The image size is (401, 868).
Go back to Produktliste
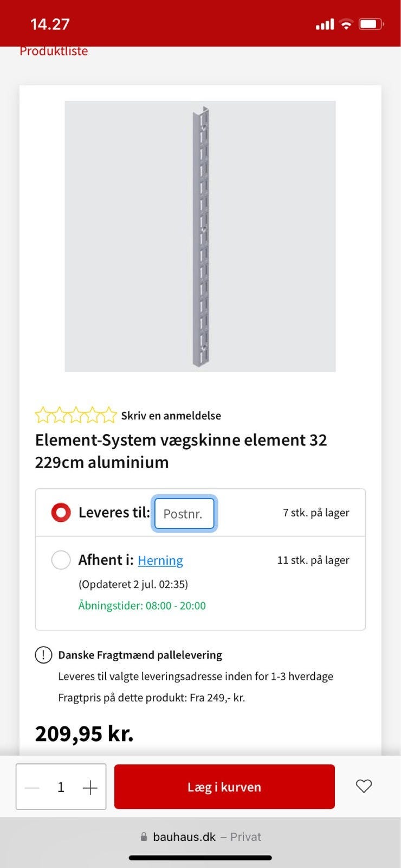pyautogui.click(x=54, y=50)
